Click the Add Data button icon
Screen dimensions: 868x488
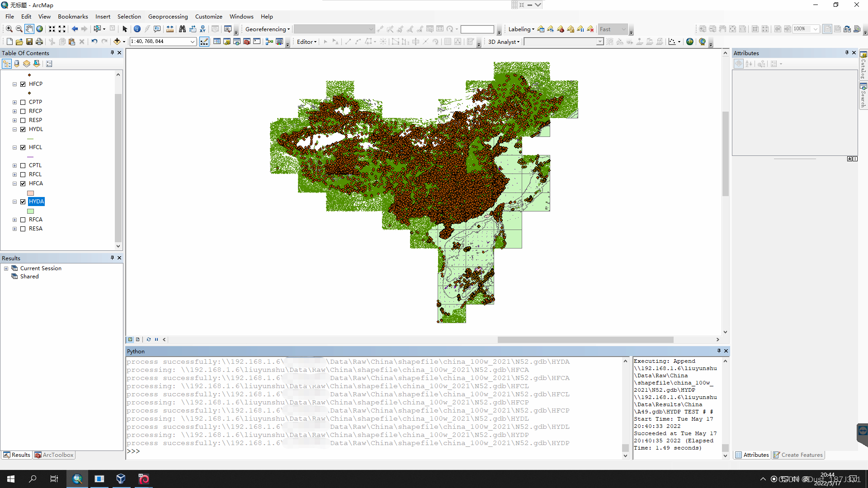(x=117, y=42)
